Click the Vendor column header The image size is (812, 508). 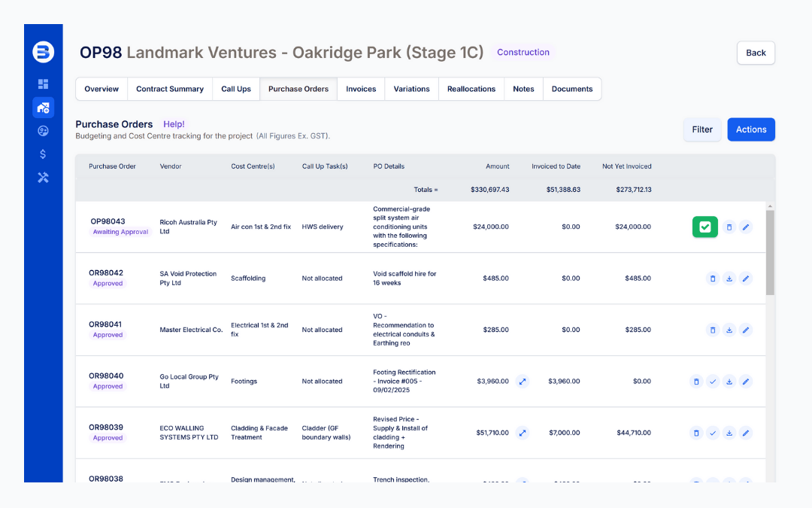171,166
